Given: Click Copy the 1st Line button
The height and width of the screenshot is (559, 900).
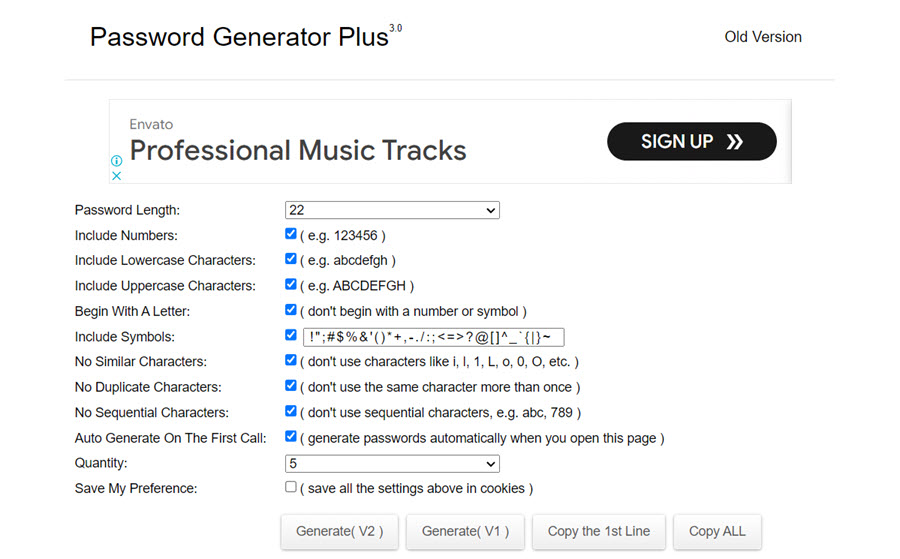Looking at the screenshot, I should coord(599,532).
